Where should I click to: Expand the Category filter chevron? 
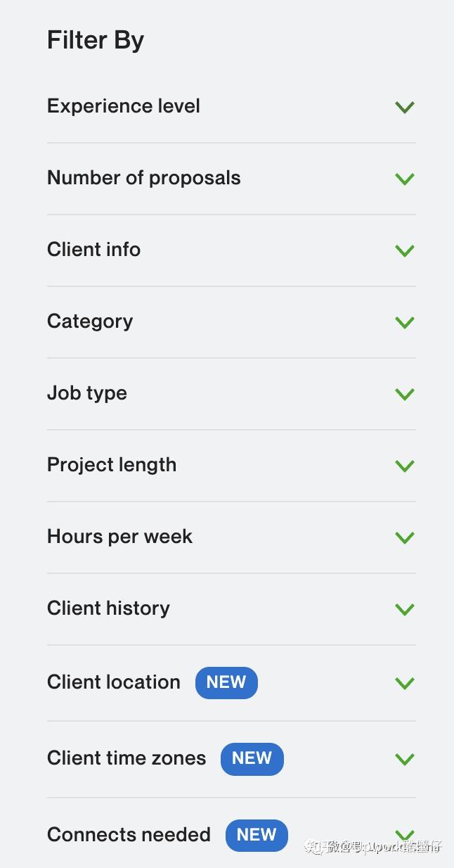[x=404, y=322]
